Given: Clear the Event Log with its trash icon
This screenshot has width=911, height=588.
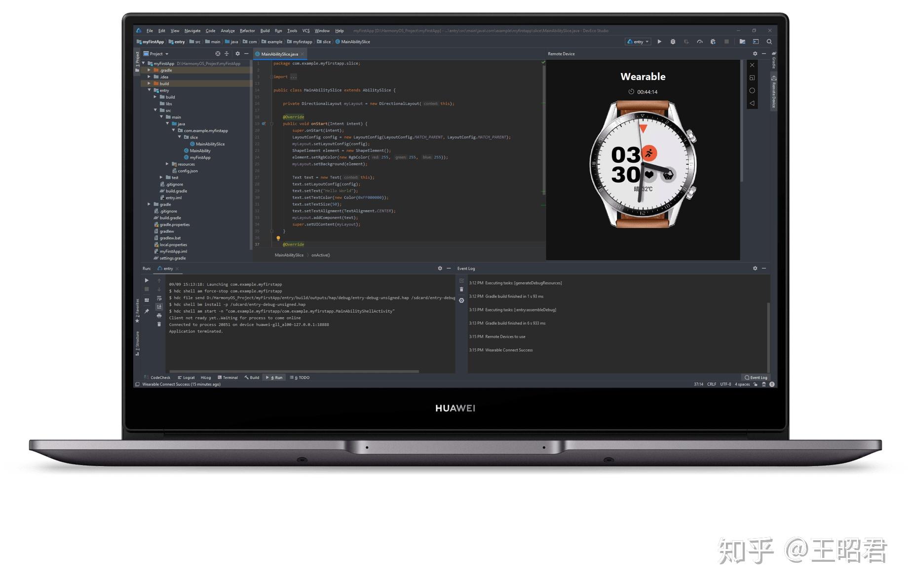Looking at the screenshot, I should click(x=461, y=290).
